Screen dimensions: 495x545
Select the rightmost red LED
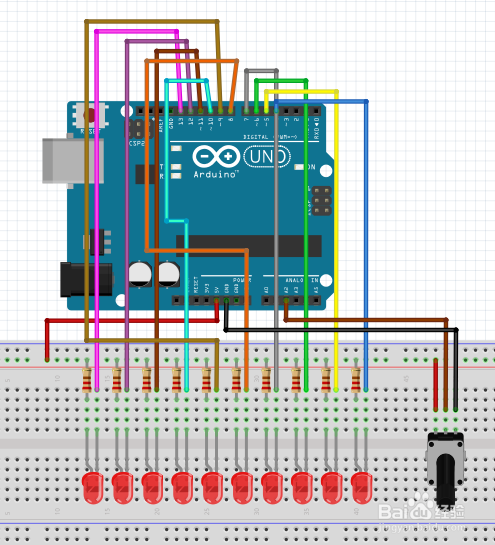tap(362, 488)
